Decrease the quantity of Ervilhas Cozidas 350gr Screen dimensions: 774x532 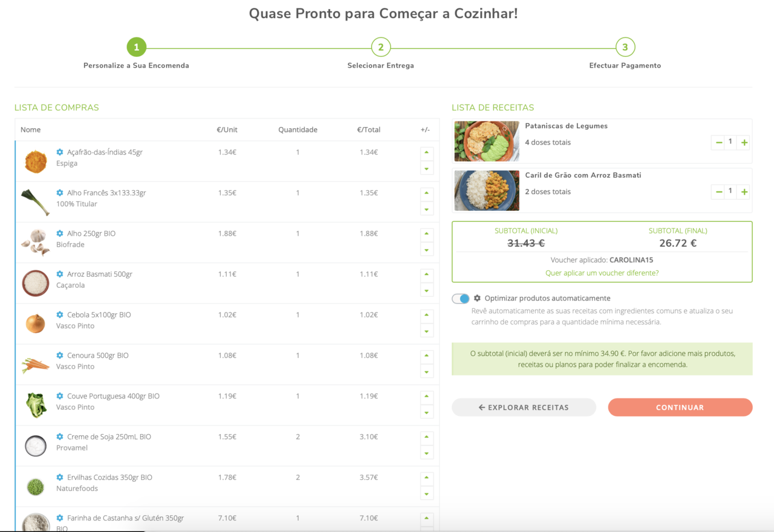426,493
